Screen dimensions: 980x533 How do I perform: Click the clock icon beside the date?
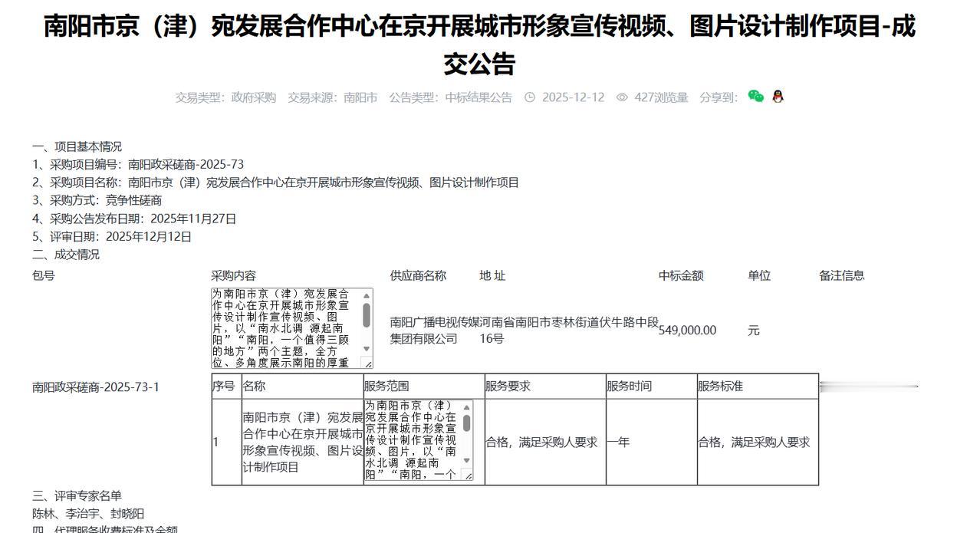click(530, 97)
